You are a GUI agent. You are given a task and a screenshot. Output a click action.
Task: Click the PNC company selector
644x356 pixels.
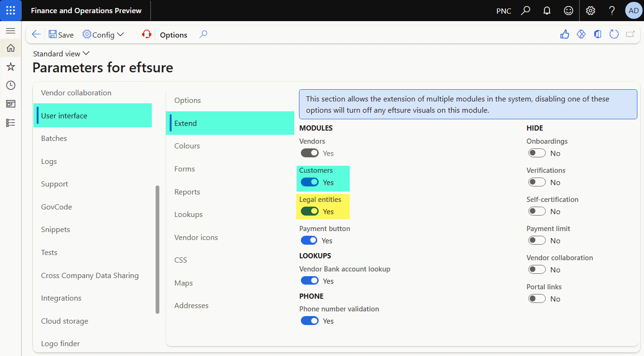pyautogui.click(x=503, y=11)
